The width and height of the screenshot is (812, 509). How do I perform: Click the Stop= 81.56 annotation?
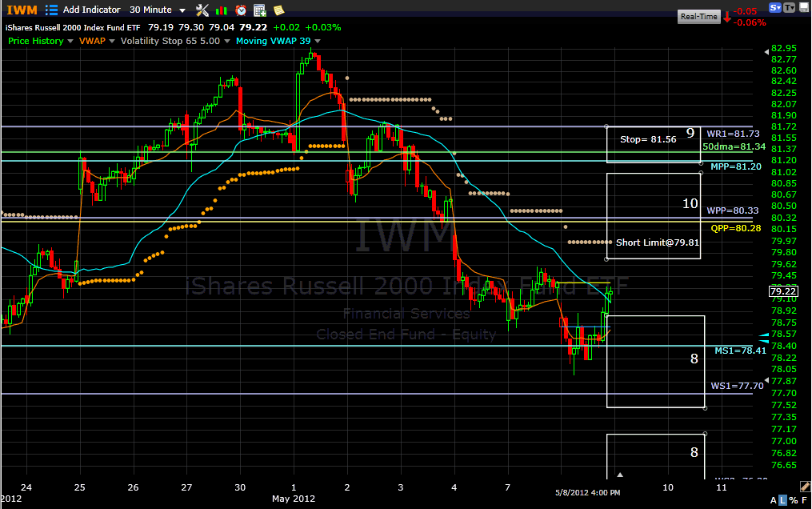(648, 139)
